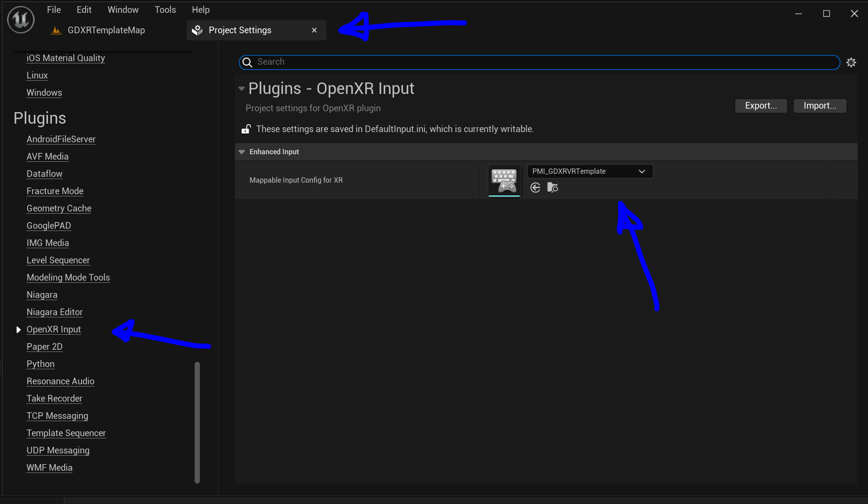
Task: Open Windows platform settings
Action: (44, 93)
